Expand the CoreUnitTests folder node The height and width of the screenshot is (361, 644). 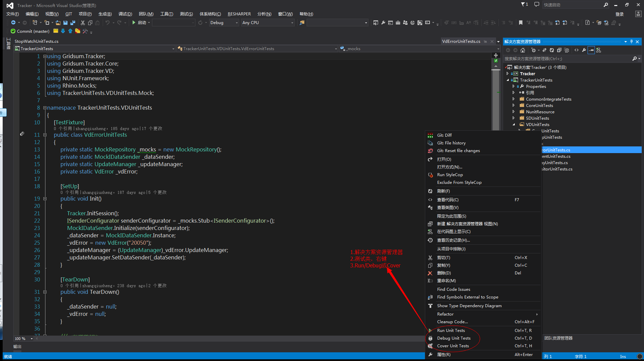[x=514, y=106]
